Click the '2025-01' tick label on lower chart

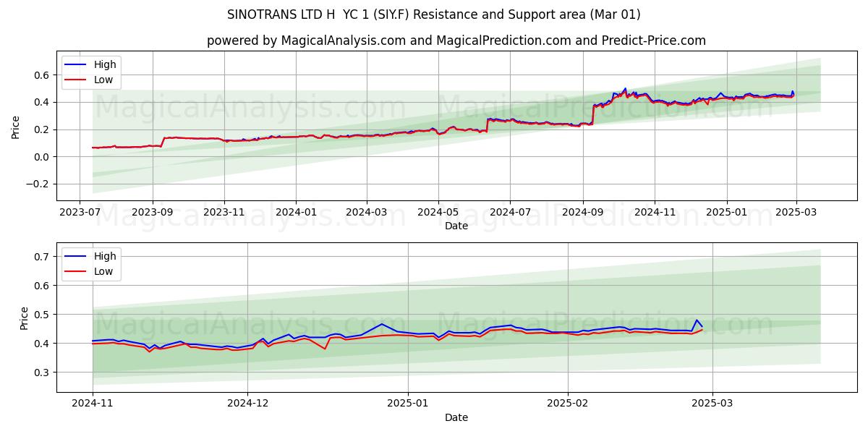point(408,404)
